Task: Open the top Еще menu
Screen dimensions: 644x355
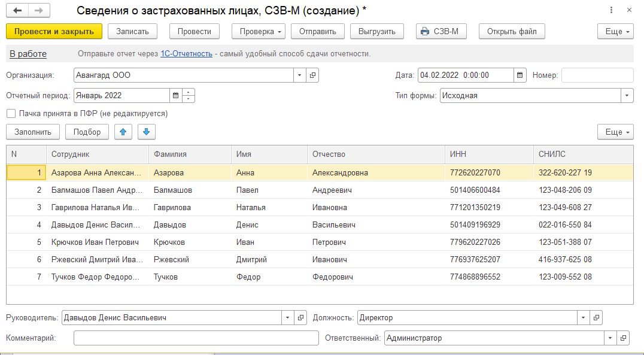Action: click(615, 31)
